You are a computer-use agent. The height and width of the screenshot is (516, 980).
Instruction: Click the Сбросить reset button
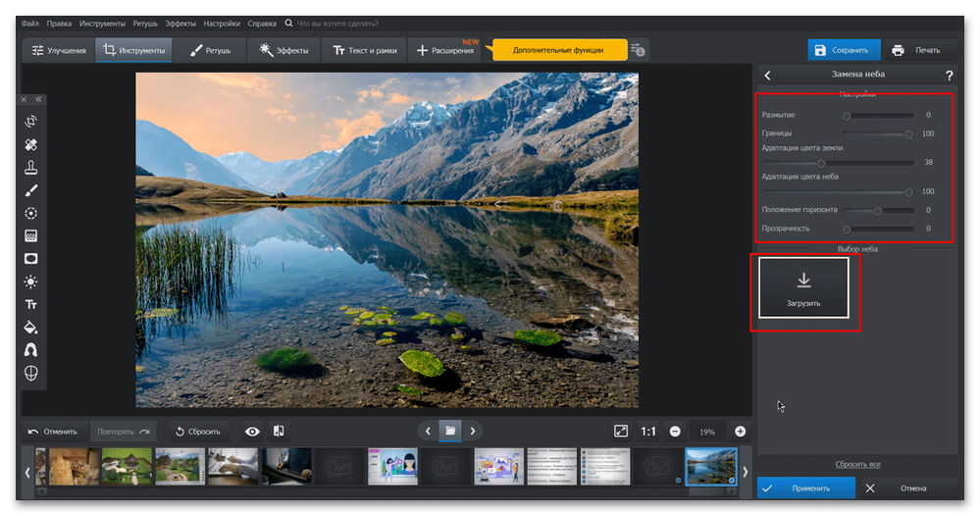(x=198, y=432)
